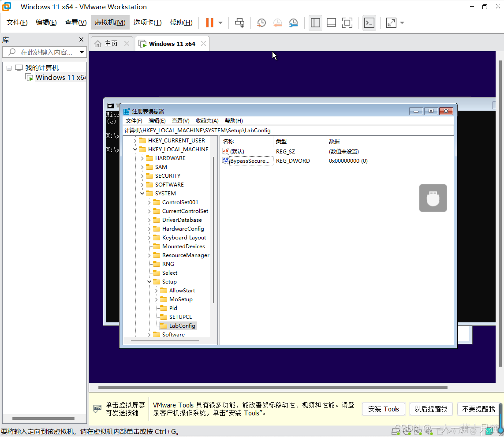Collapse the 我的计算机 tree node
Screen dimensions: 504x437
point(9,68)
